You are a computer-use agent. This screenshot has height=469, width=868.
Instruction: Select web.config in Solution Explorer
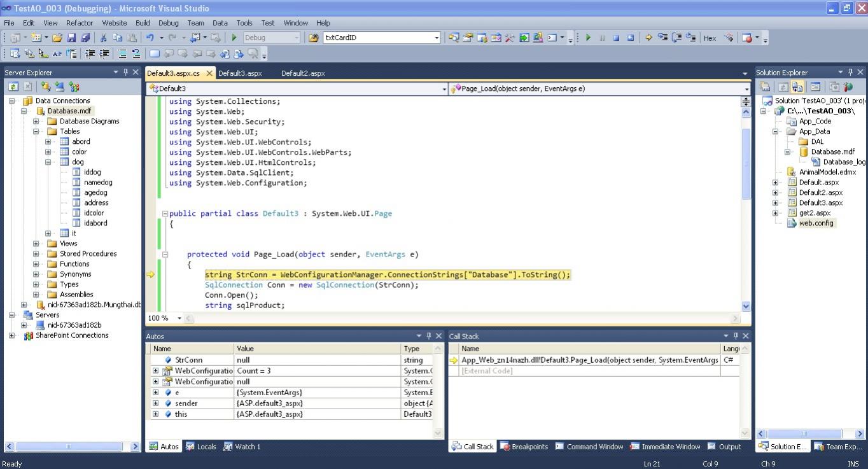[x=816, y=223]
